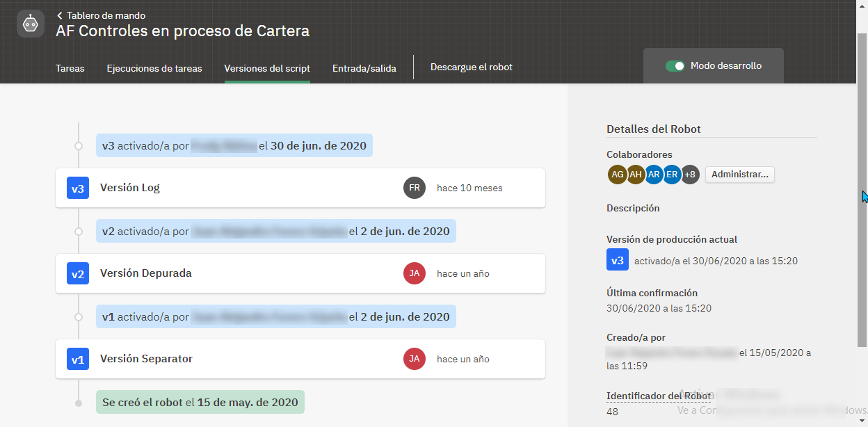Click the v1 badge on Versión Separator

click(x=78, y=360)
